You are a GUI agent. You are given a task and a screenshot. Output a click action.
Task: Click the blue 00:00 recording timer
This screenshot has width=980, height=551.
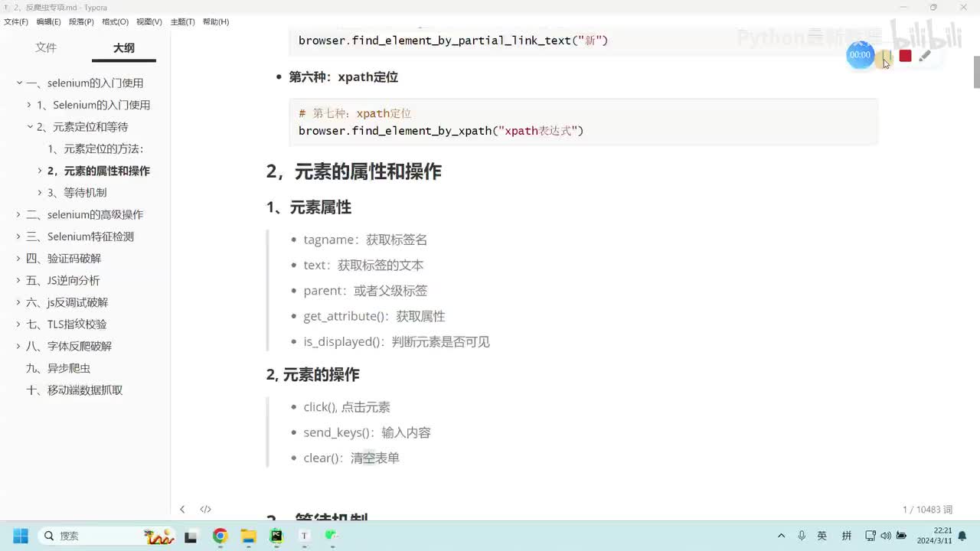click(x=860, y=55)
